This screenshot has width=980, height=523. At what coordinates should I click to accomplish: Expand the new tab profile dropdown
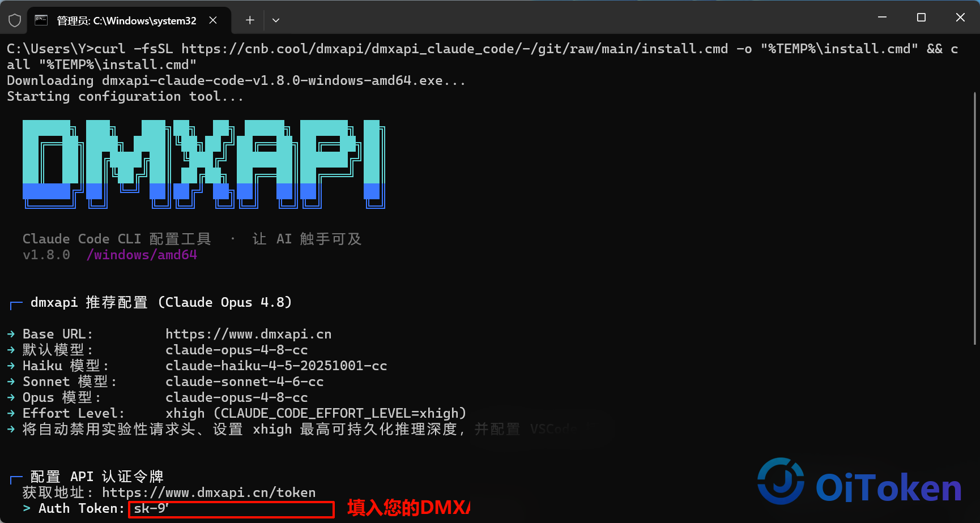(x=276, y=20)
